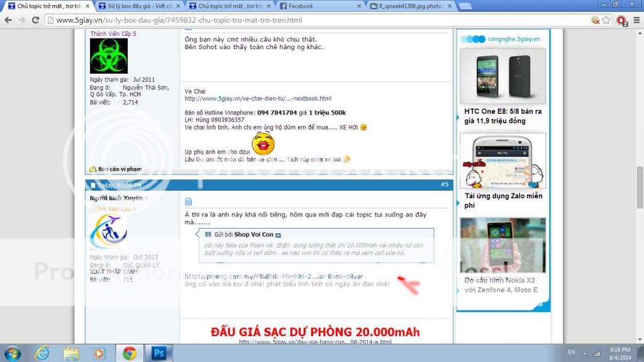Open the pineng.com.my product link

tap(274, 276)
